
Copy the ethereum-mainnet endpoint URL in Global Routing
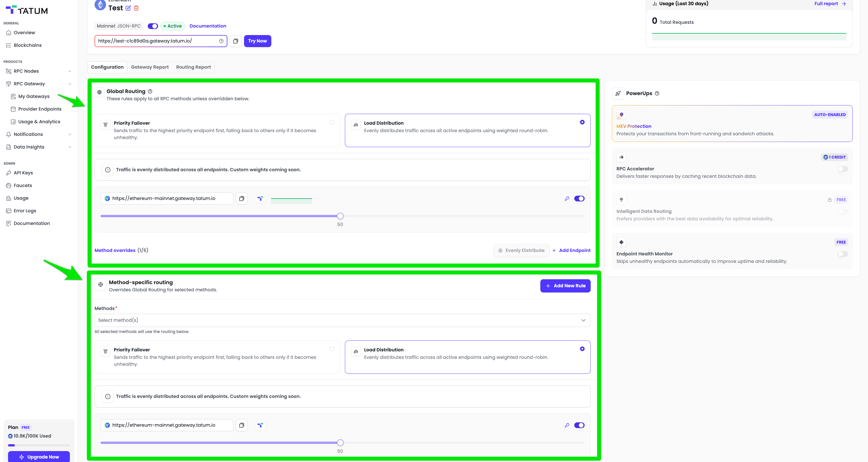(x=242, y=199)
